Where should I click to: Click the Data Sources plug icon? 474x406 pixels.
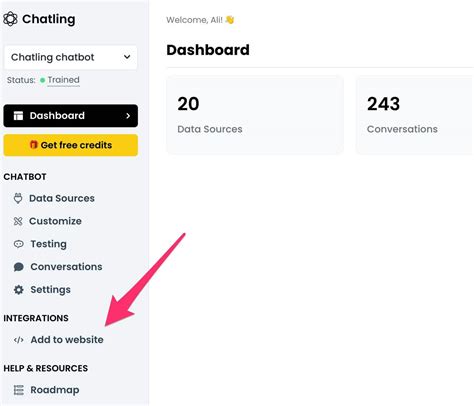click(18, 198)
